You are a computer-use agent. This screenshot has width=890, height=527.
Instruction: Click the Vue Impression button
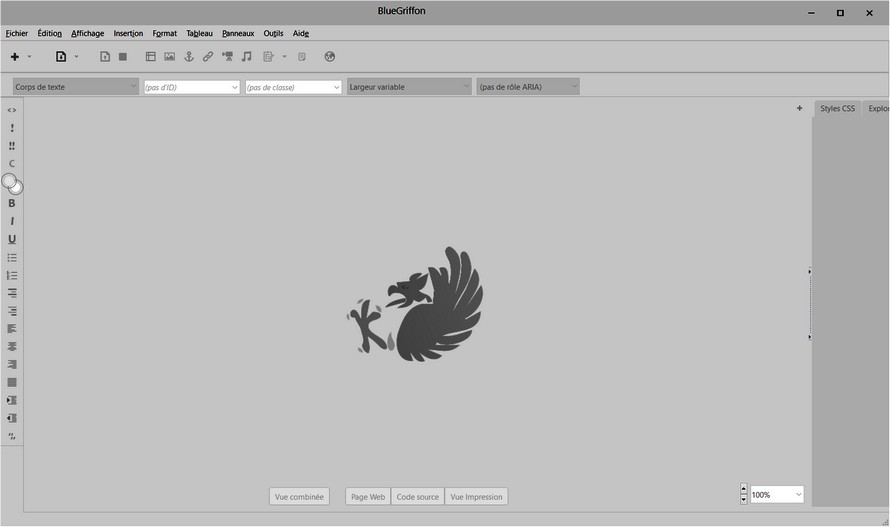tap(476, 497)
